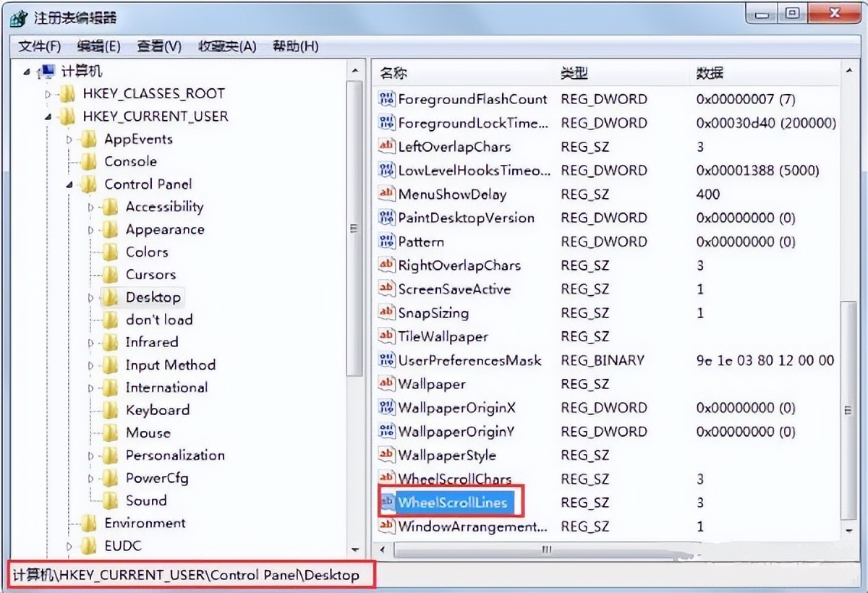Open the 查看(V) menu
This screenshot has height=593, width=868.
(x=159, y=46)
